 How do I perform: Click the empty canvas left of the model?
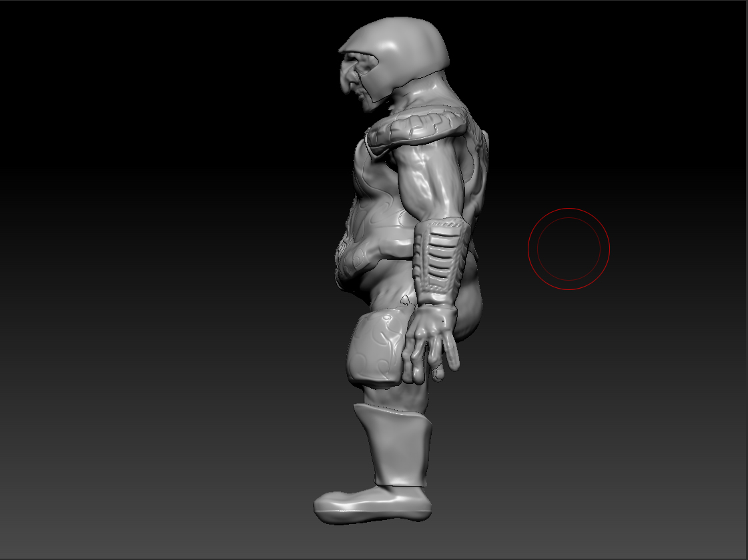[167, 267]
